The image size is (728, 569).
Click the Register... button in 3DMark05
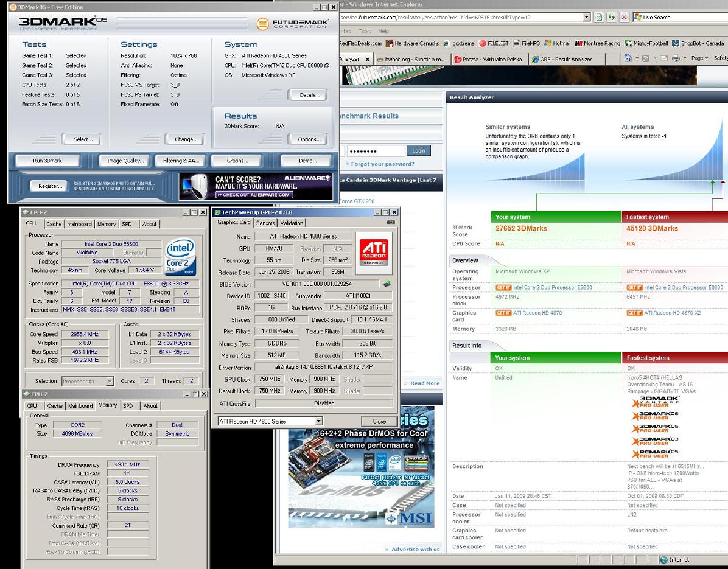click(50, 186)
